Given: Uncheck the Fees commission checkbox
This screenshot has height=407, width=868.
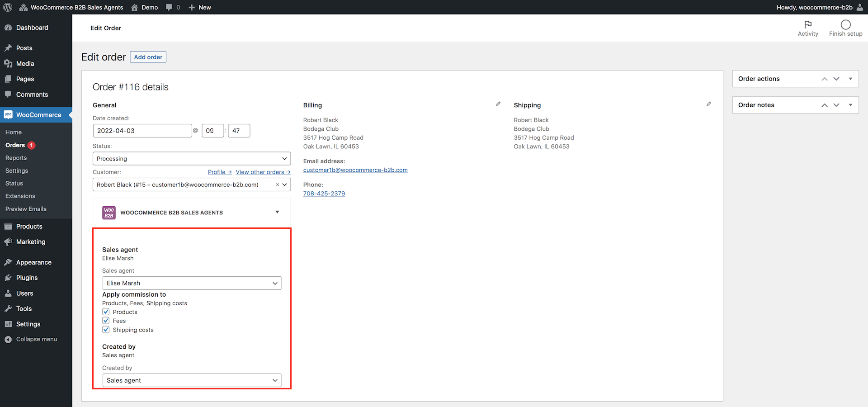Looking at the screenshot, I should click(x=106, y=321).
